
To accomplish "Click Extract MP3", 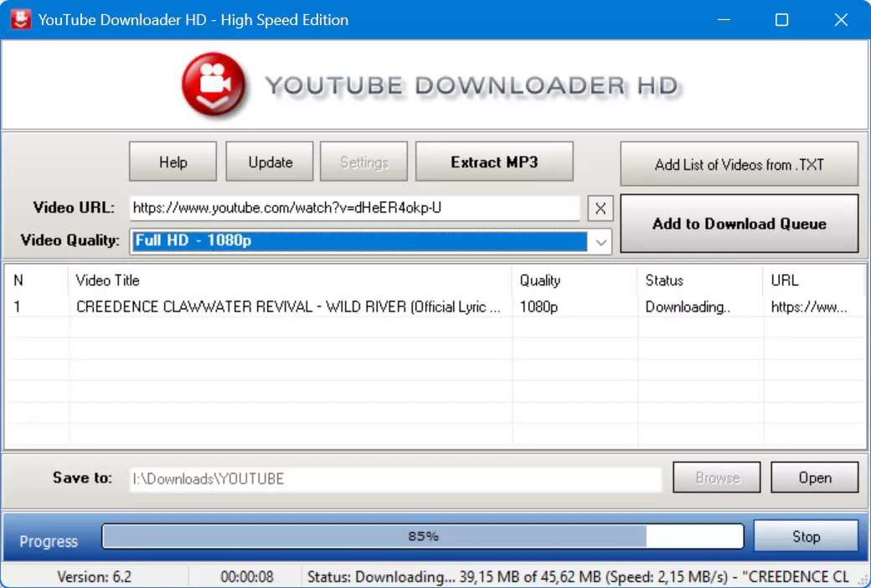I will point(494,162).
